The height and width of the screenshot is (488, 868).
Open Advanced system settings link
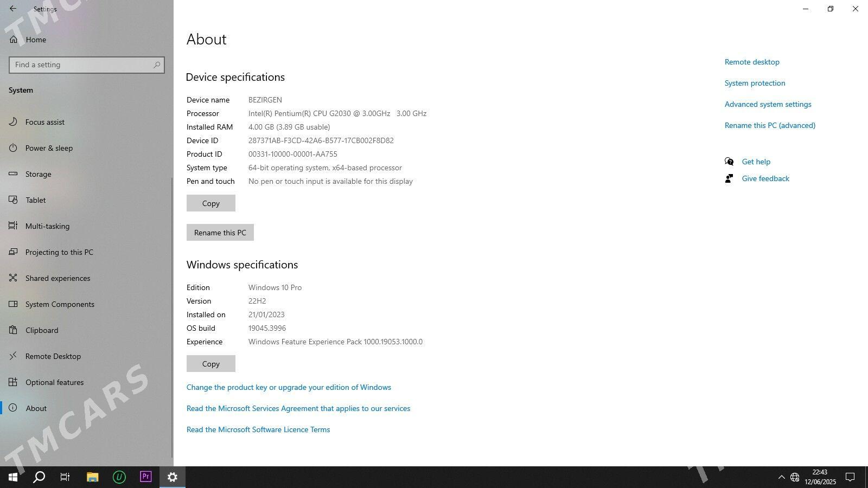[768, 104]
